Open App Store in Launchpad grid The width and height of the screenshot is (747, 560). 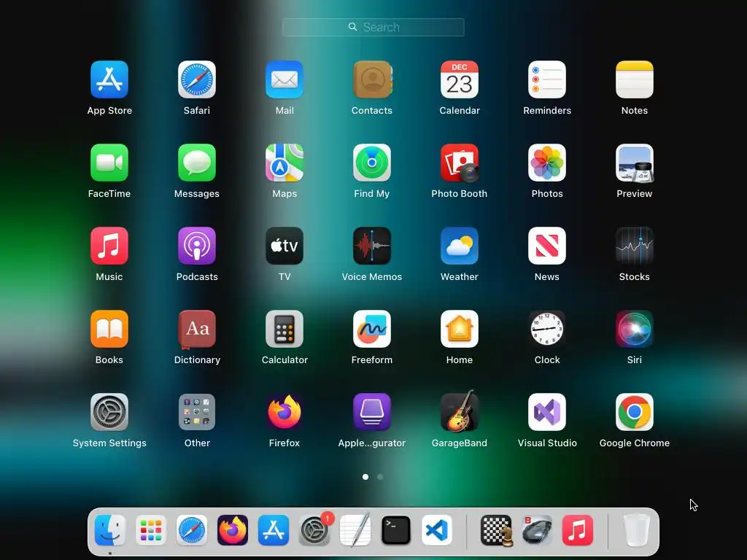point(109,79)
